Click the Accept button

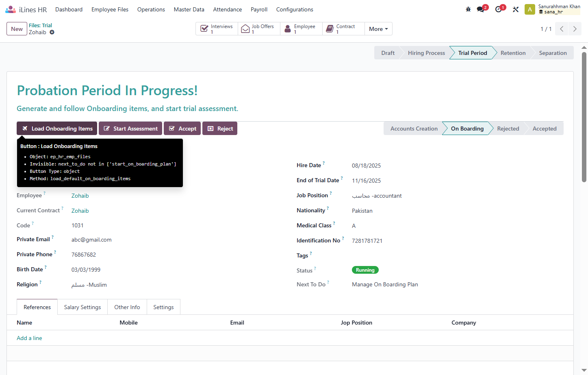click(x=182, y=129)
